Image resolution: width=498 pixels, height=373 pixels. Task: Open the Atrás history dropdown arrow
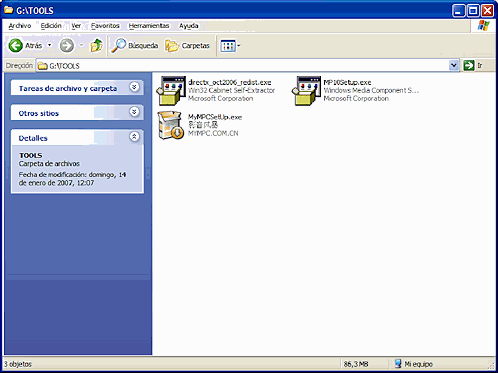coord(50,45)
